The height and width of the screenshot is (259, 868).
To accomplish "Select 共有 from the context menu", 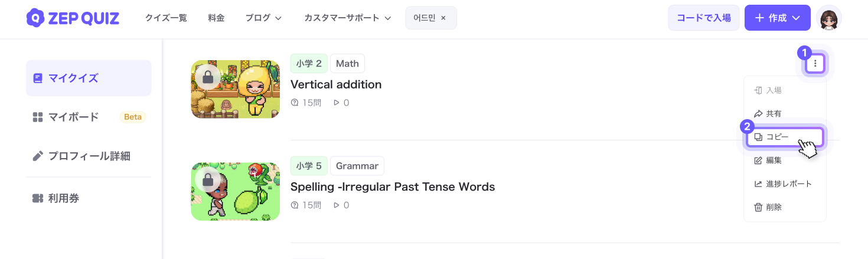I will (774, 113).
